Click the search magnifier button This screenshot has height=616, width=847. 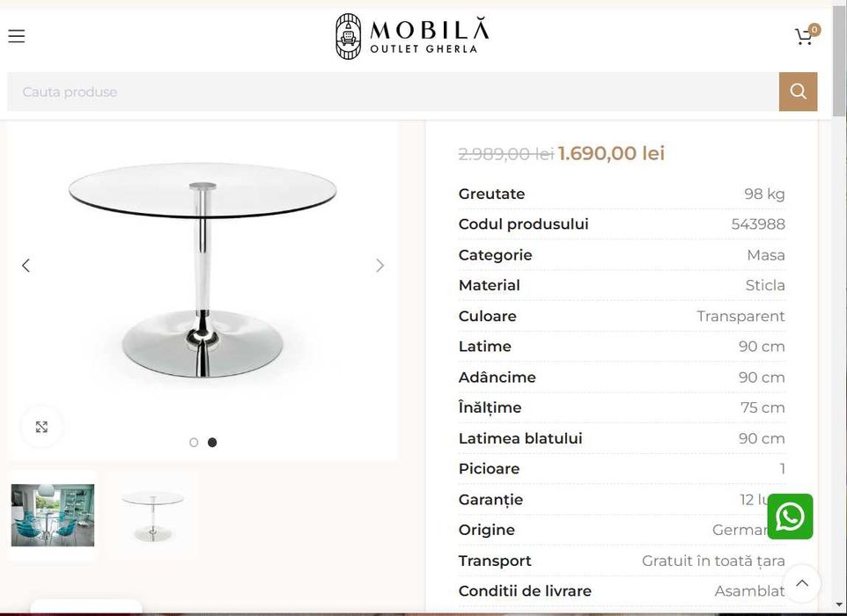[x=798, y=92]
